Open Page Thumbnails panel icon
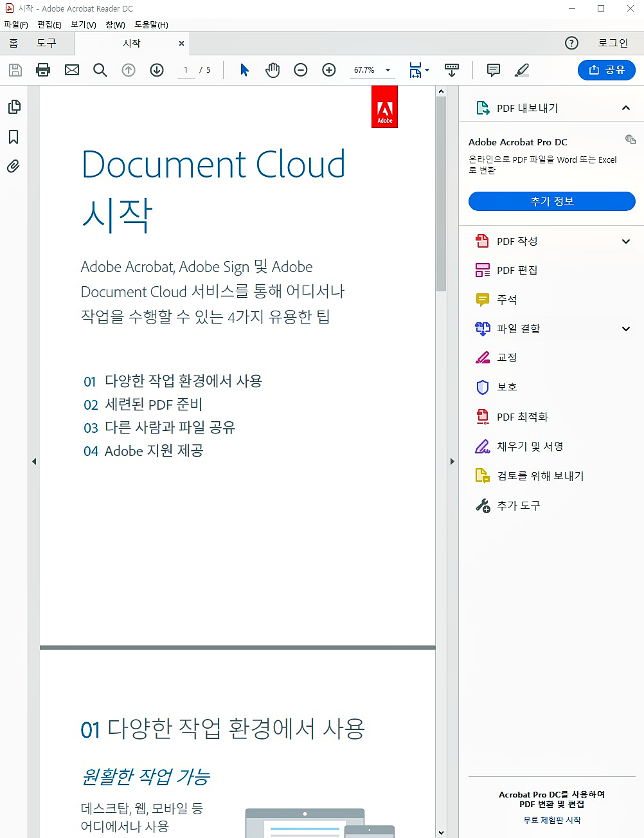 click(x=13, y=107)
